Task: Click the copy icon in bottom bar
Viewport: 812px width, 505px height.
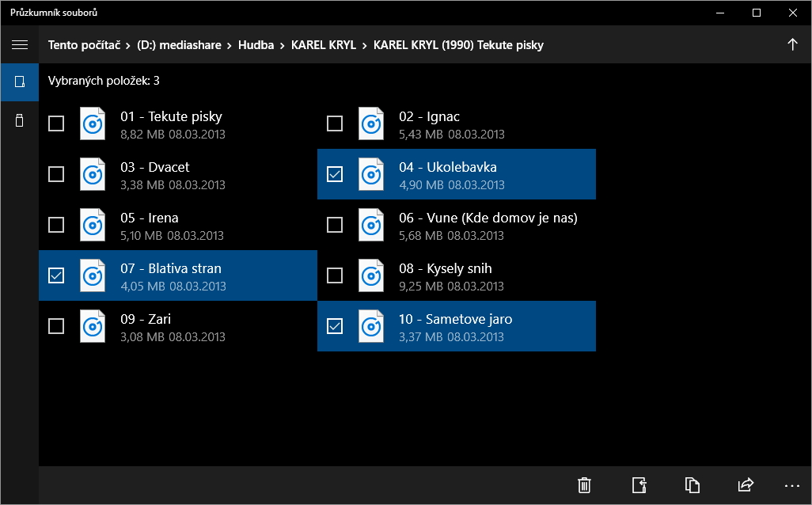Action: (x=692, y=485)
